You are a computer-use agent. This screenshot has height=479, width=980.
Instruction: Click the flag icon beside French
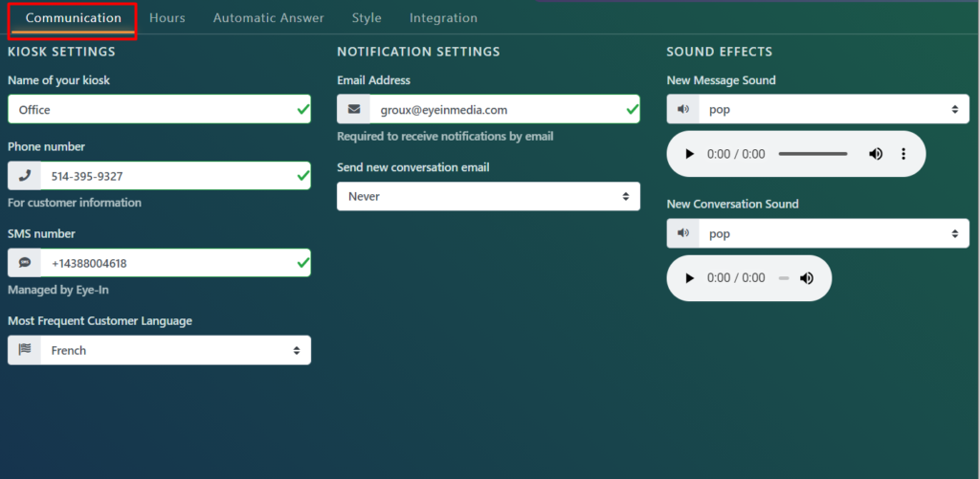[25, 350]
